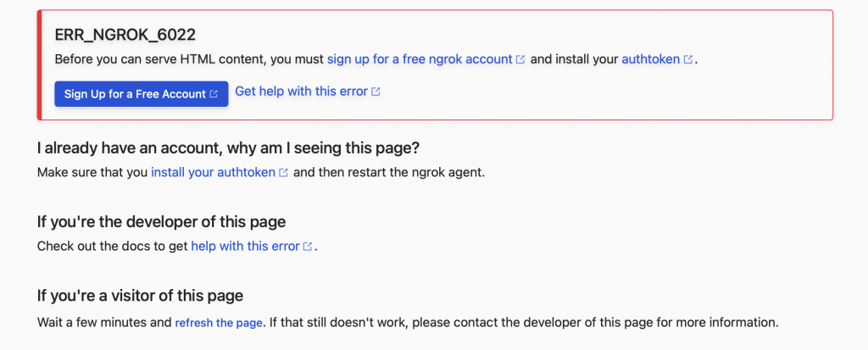Viewport: 868px width, 350px height.
Task: Click the heading 'If you're a visitor of this page'
Action: coord(140,296)
